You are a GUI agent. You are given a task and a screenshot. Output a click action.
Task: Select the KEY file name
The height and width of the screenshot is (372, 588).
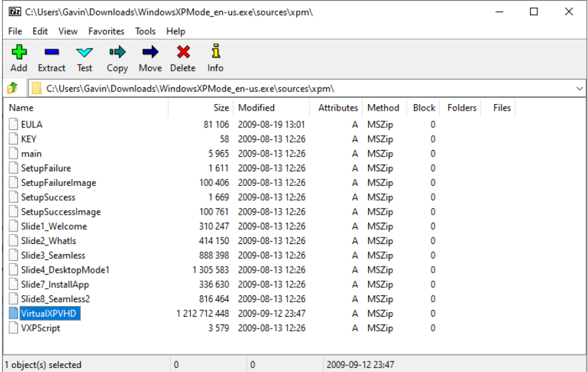point(29,139)
